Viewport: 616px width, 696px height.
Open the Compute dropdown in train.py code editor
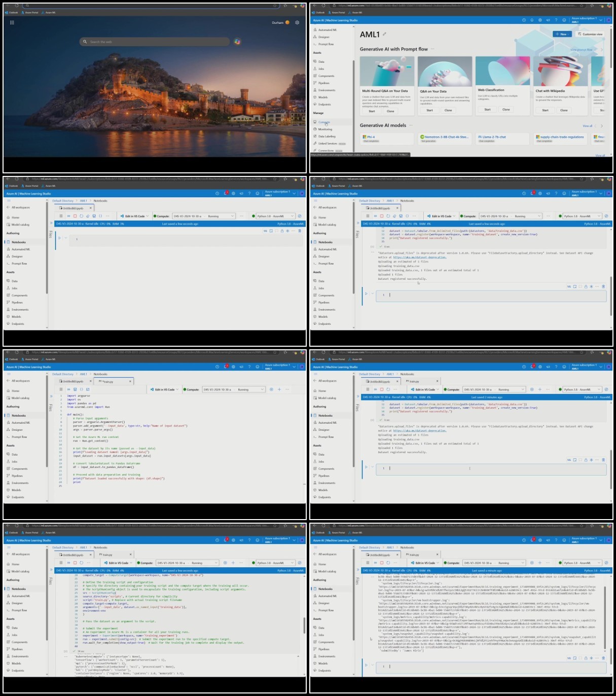point(234,389)
